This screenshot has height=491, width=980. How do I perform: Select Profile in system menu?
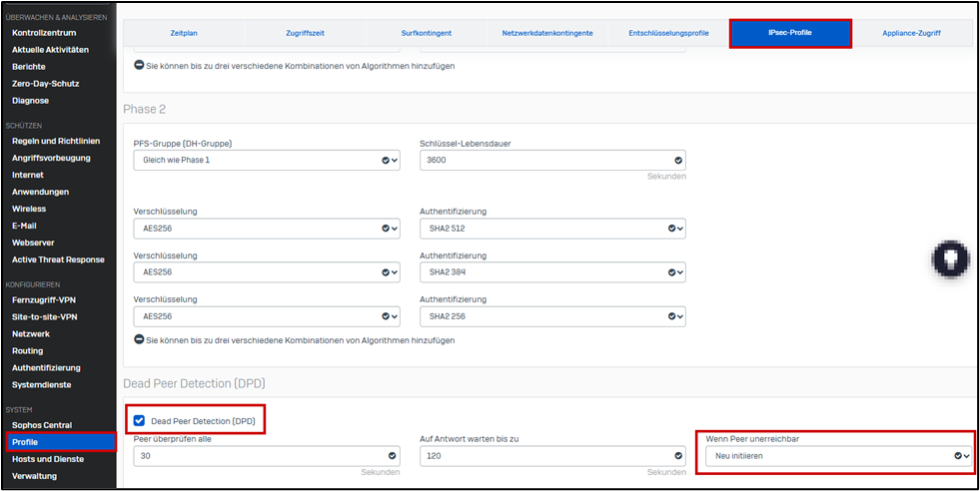(x=61, y=442)
